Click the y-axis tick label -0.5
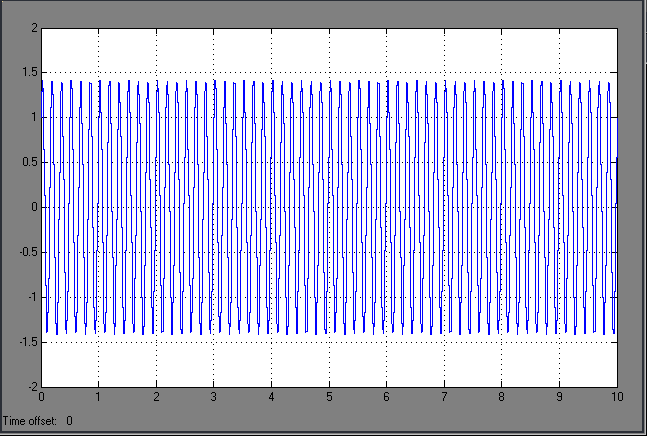The image size is (647, 436). point(28,252)
